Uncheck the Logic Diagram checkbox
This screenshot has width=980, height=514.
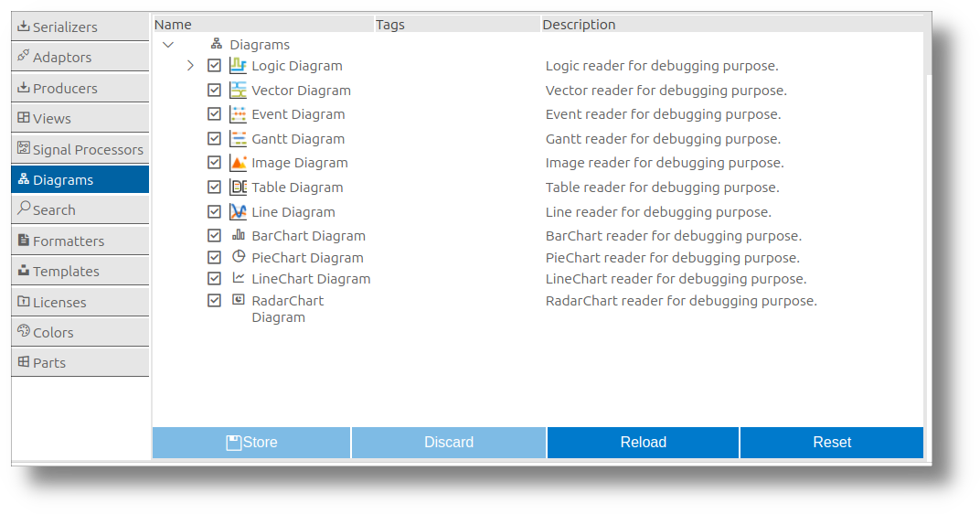click(x=214, y=65)
